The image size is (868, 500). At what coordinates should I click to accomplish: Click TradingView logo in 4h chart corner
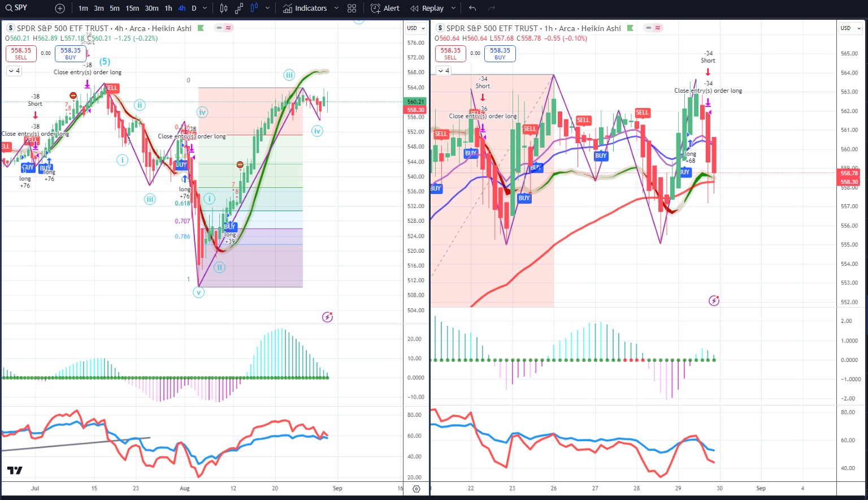point(15,471)
